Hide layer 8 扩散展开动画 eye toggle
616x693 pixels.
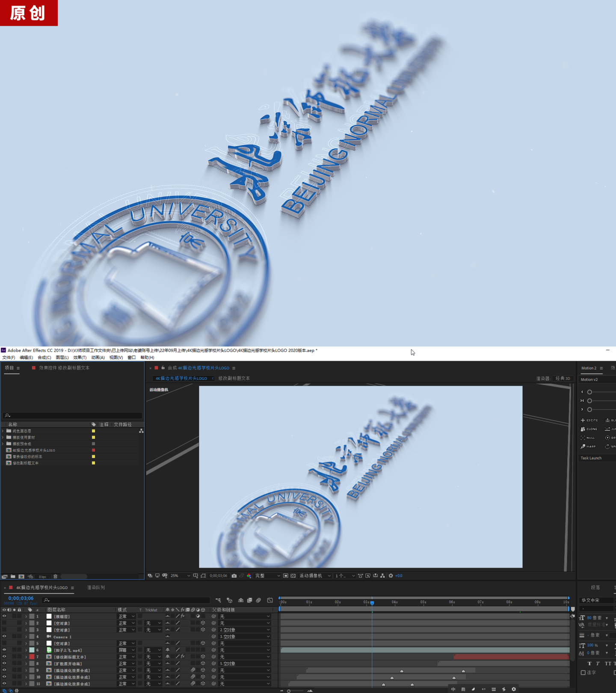tap(4, 663)
